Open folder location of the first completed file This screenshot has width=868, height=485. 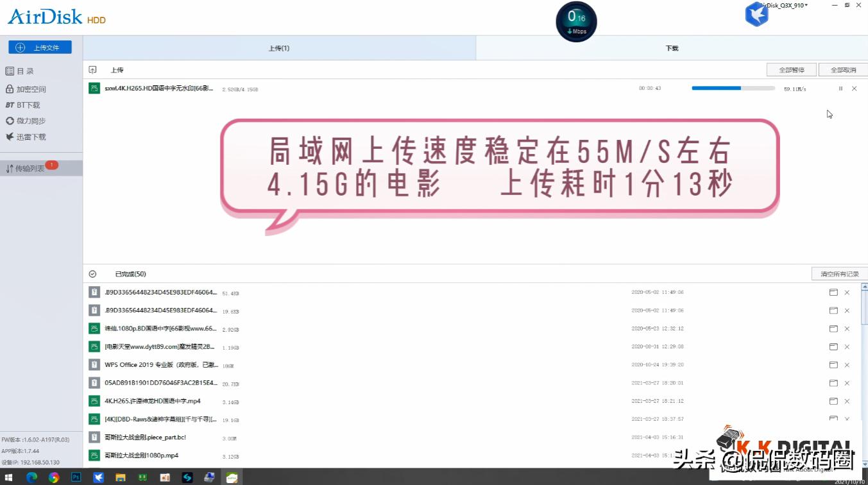pyautogui.click(x=833, y=292)
